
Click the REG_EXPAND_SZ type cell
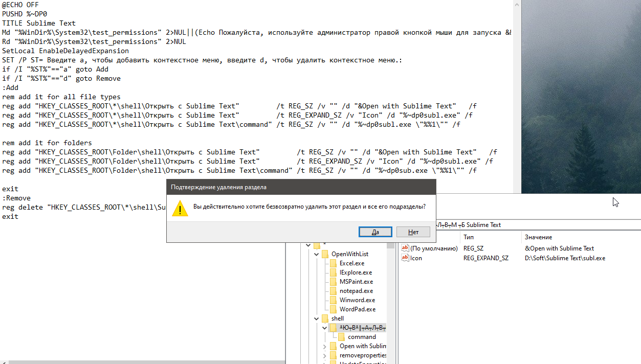pos(486,258)
